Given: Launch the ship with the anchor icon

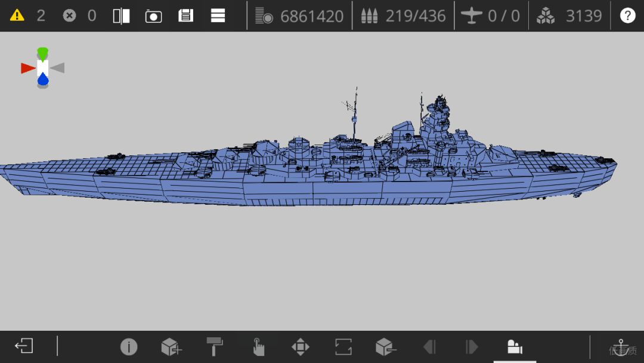Looking at the screenshot, I should (621, 347).
